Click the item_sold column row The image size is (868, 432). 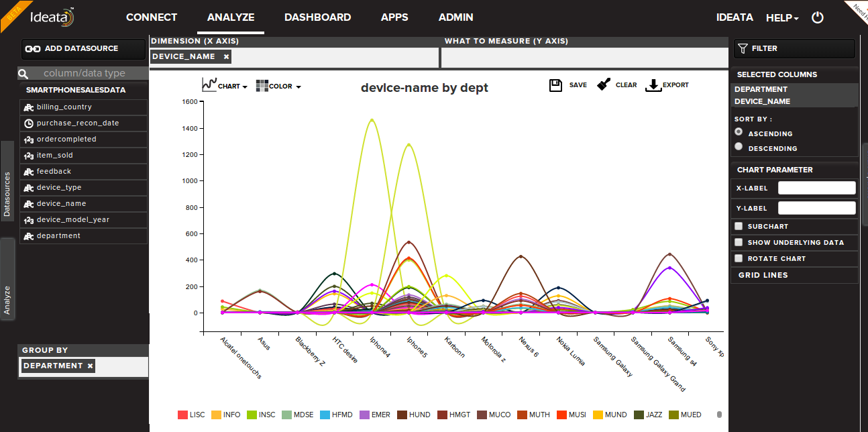(x=83, y=156)
